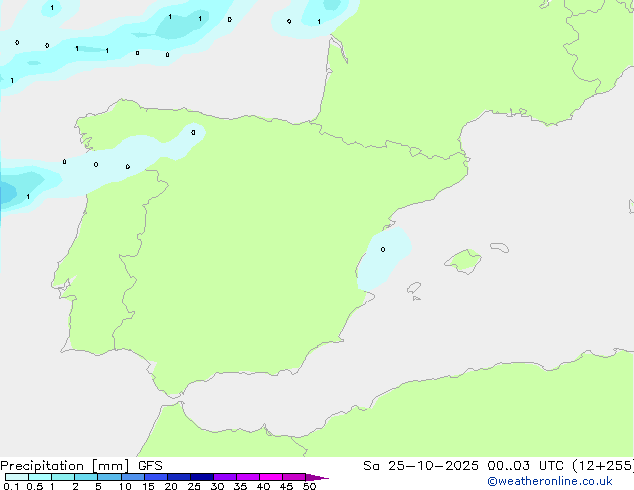Click the '30' legend scale label
The height and width of the screenshot is (490, 634).
[x=217, y=486]
